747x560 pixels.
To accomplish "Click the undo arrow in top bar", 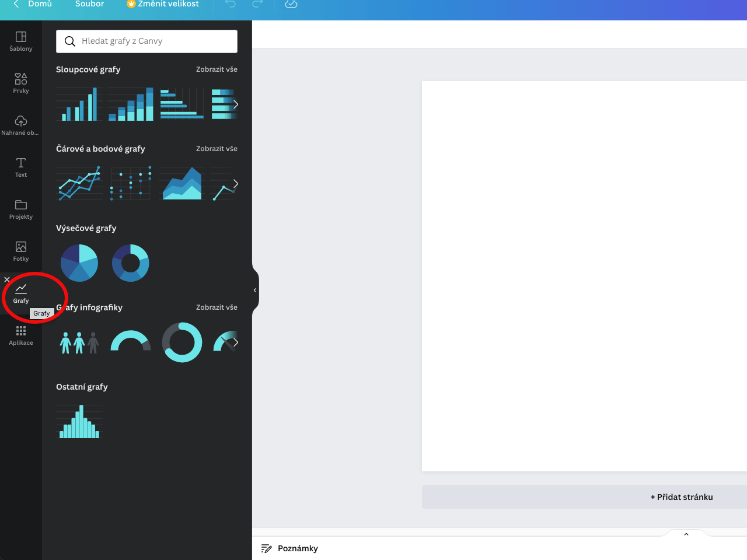I will [231, 4].
